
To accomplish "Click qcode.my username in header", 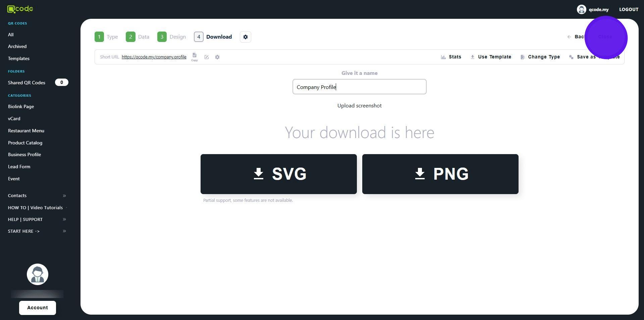I will click(598, 9).
